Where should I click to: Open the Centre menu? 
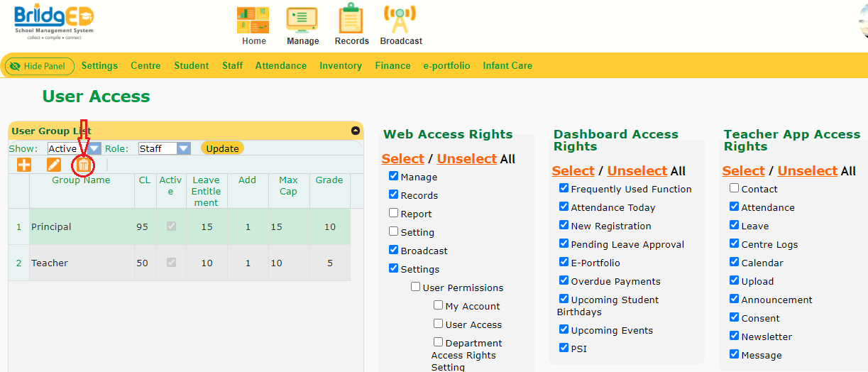(145, 65)
